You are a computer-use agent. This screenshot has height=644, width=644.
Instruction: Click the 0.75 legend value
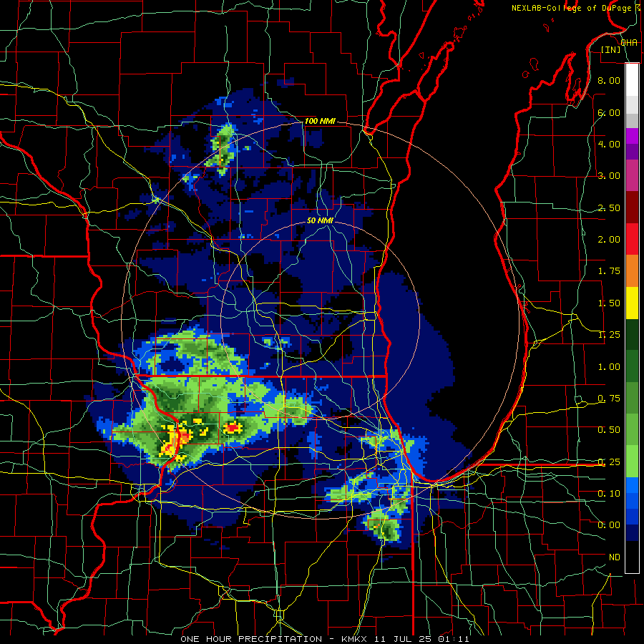pyautogui.click(x=609, y=399)
